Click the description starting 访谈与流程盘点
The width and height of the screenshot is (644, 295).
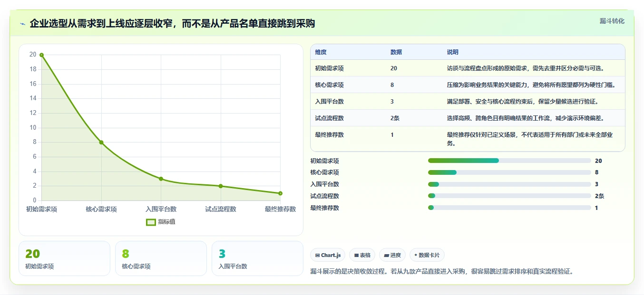click(526, 68)
